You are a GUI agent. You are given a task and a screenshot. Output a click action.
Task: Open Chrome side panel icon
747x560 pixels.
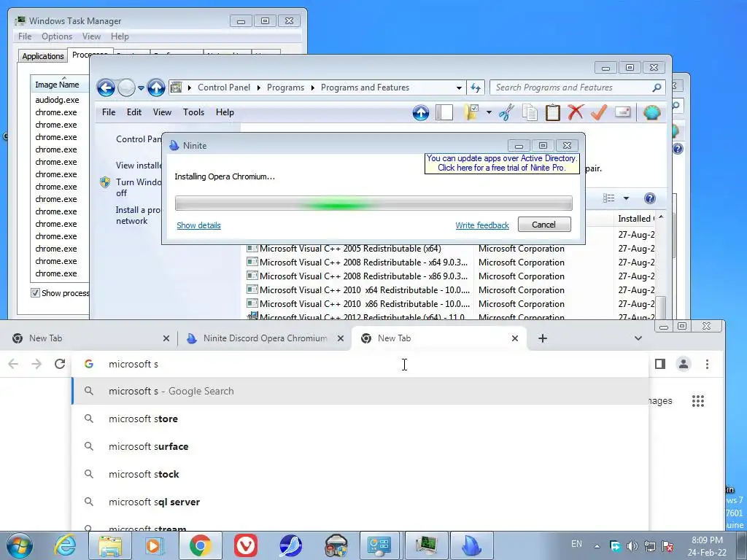coord(659,365)
